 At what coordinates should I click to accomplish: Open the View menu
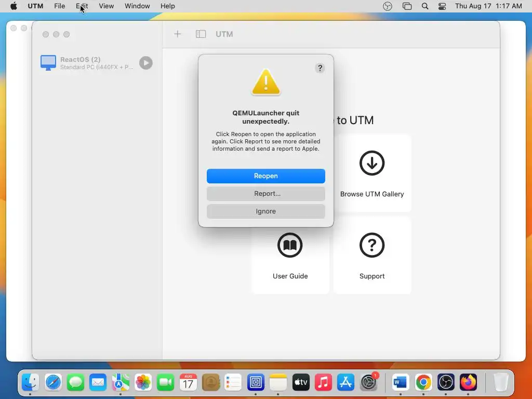(106, 6)
